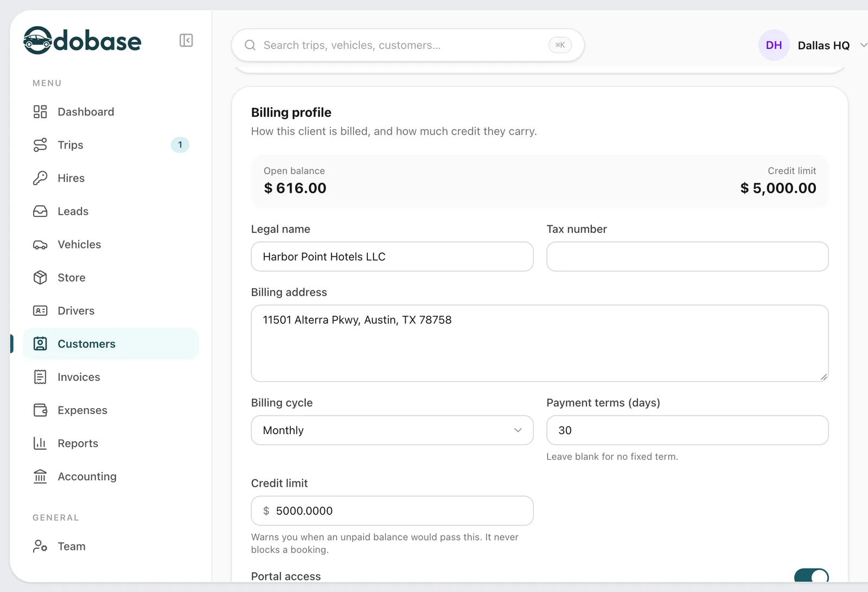
Task: Go to the Trips menu item
Action: click(111, 145)
